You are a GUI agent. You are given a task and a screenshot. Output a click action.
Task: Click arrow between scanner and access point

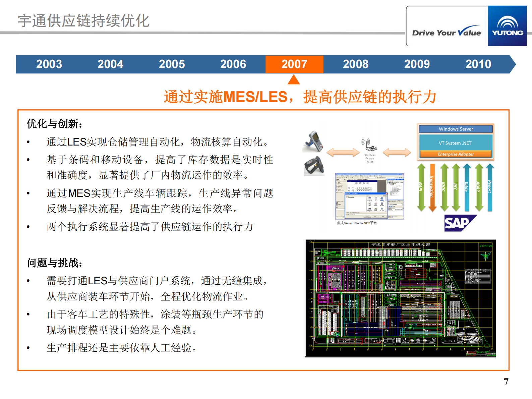click(x=343, y=153)
